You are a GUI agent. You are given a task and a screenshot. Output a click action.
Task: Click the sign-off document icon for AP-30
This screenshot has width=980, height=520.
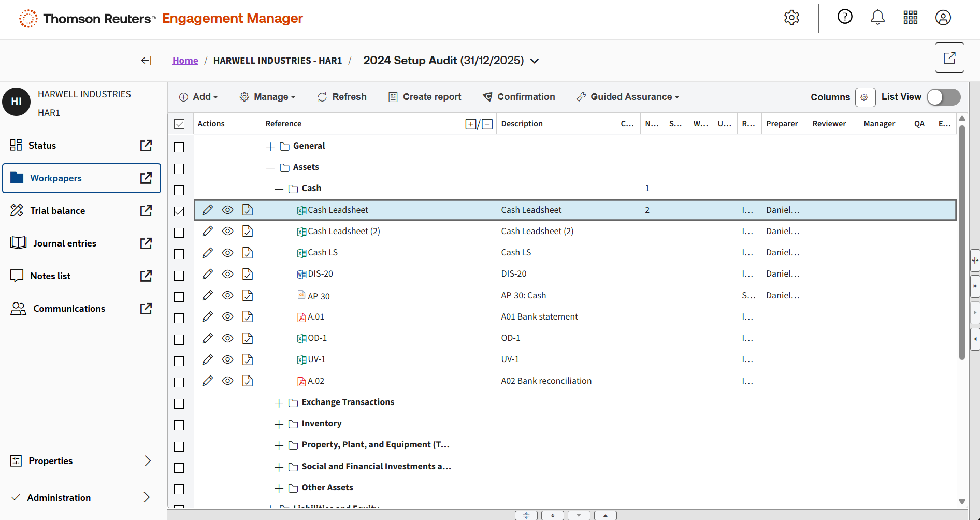click(x=248, y=295)
